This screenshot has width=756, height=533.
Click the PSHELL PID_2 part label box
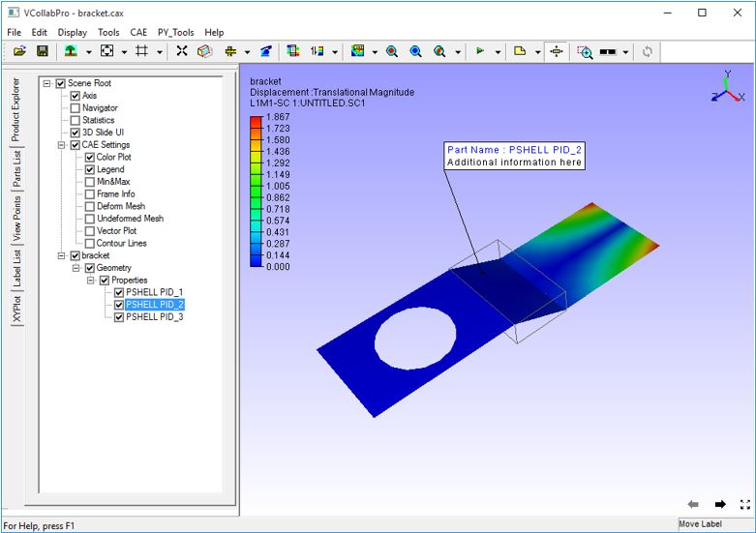(x=514, y=156)
